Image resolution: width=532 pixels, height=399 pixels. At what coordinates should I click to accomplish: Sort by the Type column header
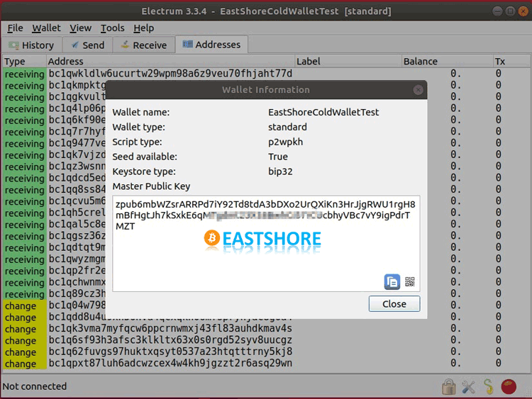click(x=24, y=62)
